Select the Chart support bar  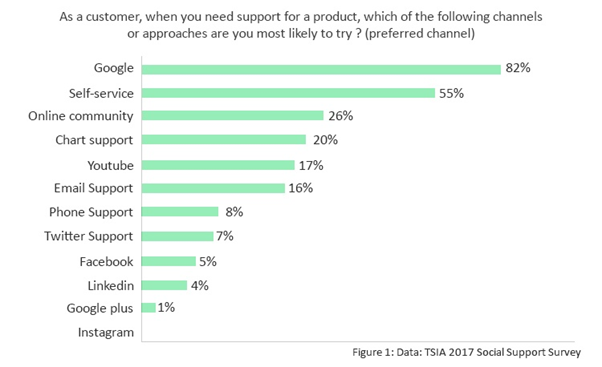(224, 139)
